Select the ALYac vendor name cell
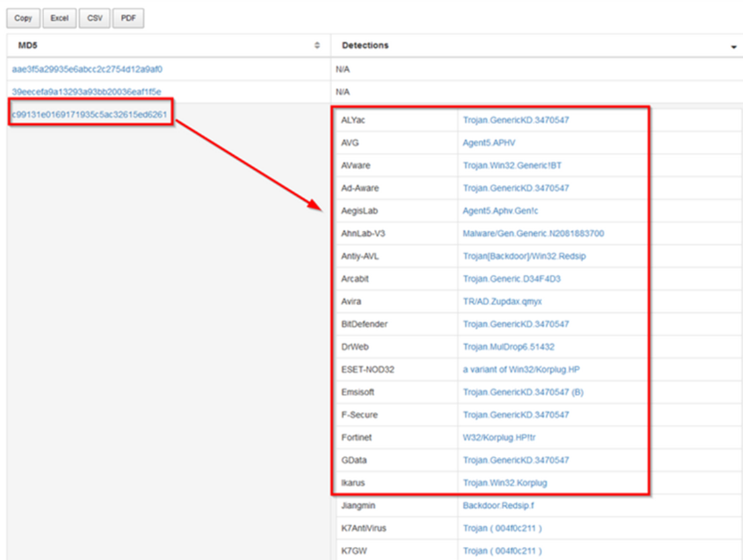The image size is (743, 560). tap(397, 120)
